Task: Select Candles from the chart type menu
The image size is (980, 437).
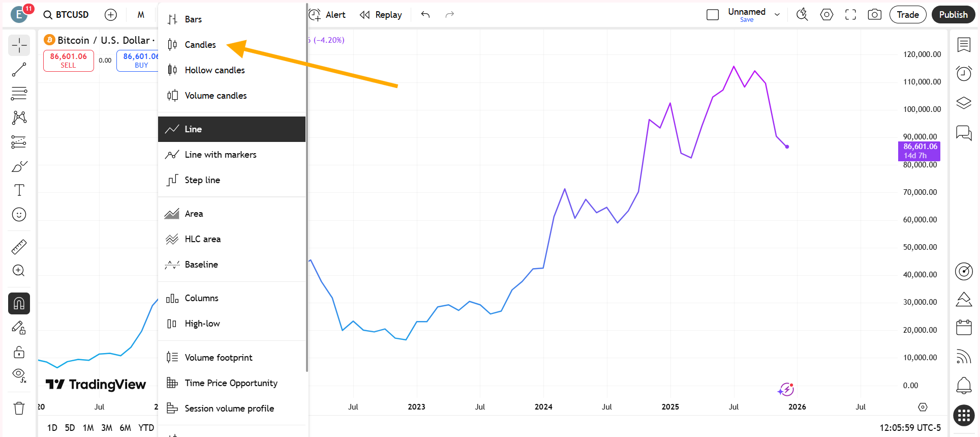Action: click(x=199, y=44)
